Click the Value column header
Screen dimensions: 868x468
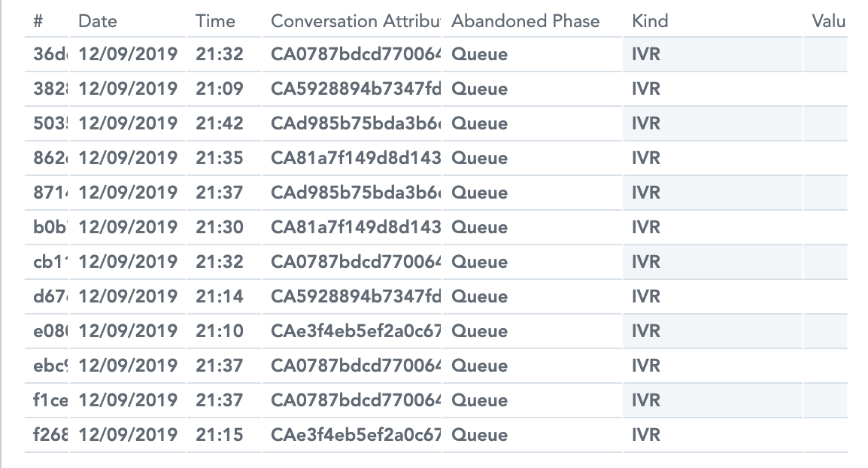[829, 21]
